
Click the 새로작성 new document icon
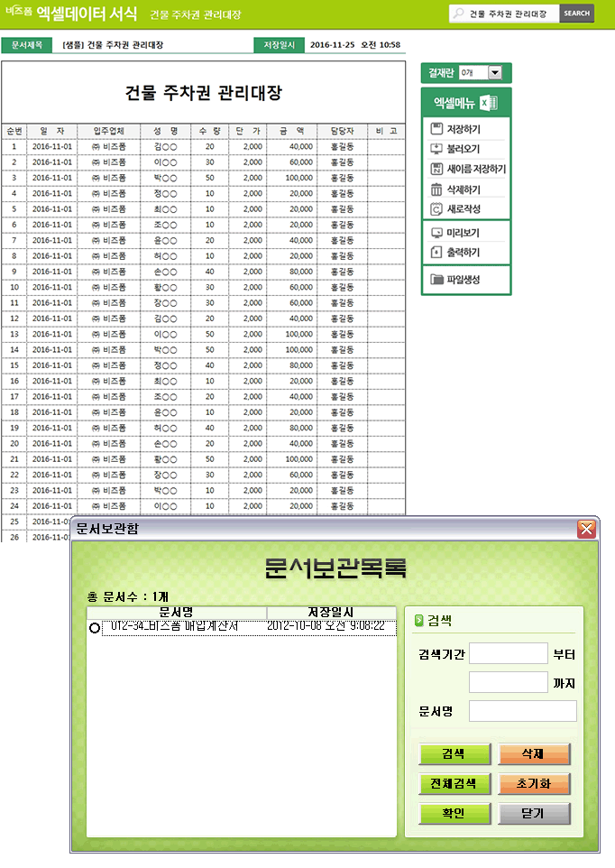click(x=436, y=208)
